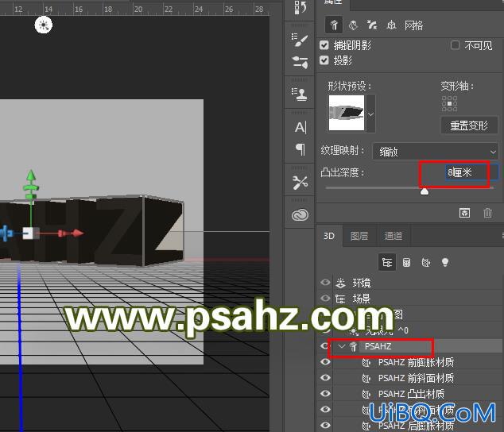The height and width of the screenshot is (432, 504).
Task: Open the shape preset dropdown arrow
Action: [370, 114]
